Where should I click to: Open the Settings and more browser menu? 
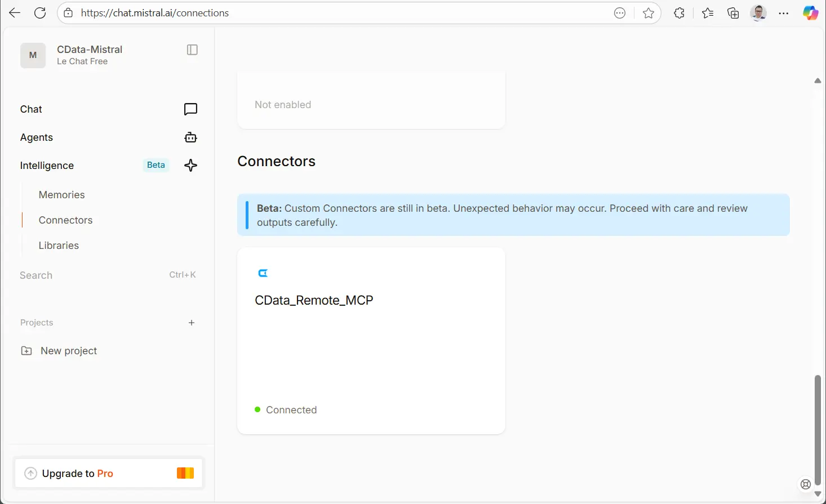(x=784, y=12)
